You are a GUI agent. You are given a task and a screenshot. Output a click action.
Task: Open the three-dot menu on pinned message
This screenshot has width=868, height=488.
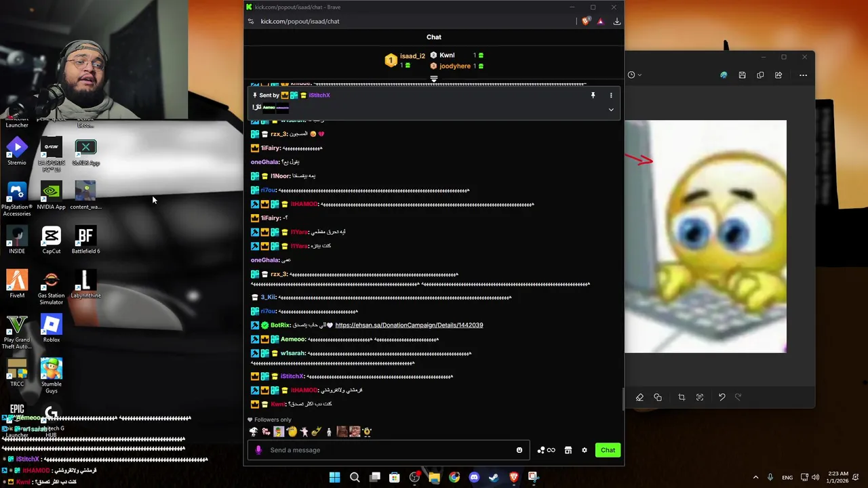coord(611,96)
